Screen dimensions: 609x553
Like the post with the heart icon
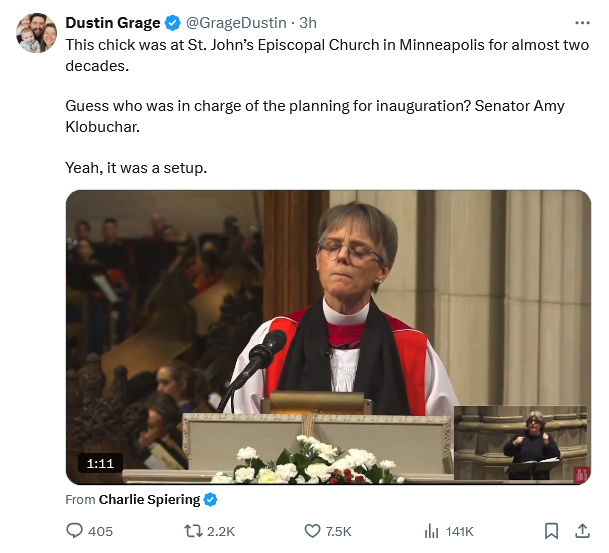coord(312,531)
